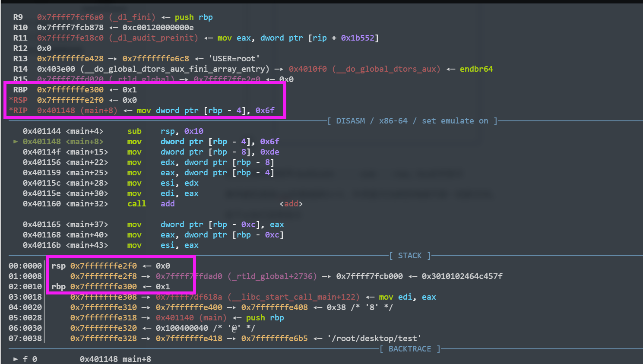643x364 pixels.
Task: Select stack entry 00:0000 rsp address
Action: [x=104, y=266]
